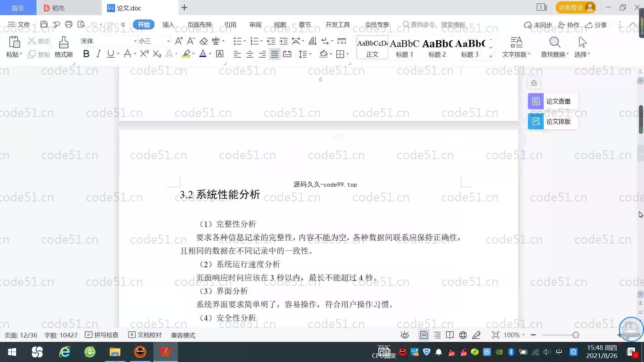
Task: Toggle reading layout view icon
Action: click(x=450, y=335)
